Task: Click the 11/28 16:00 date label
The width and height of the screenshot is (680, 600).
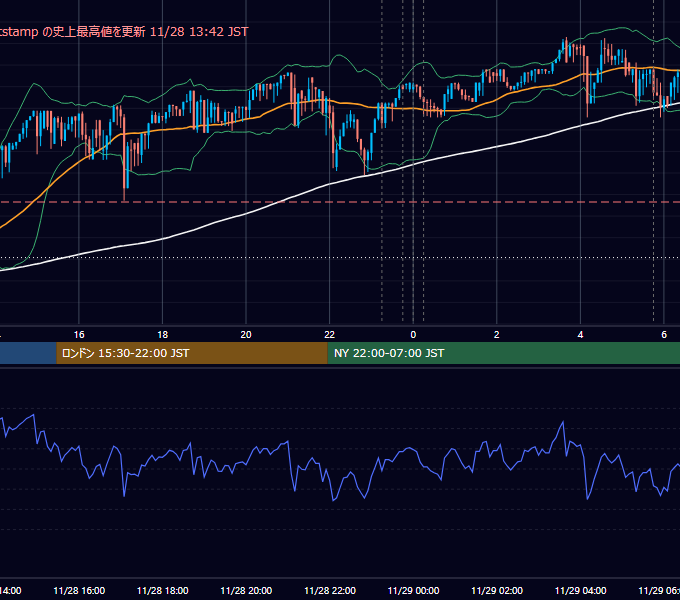Action: point(79,591)
